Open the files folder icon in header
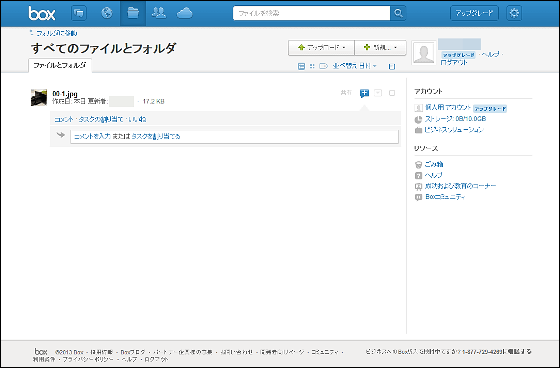 coord(133,13)
